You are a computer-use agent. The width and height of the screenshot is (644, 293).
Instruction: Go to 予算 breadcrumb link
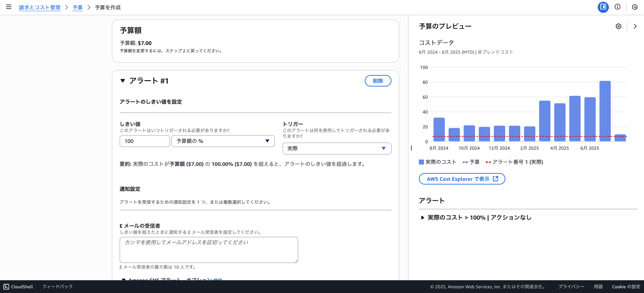tap(78, 7)
